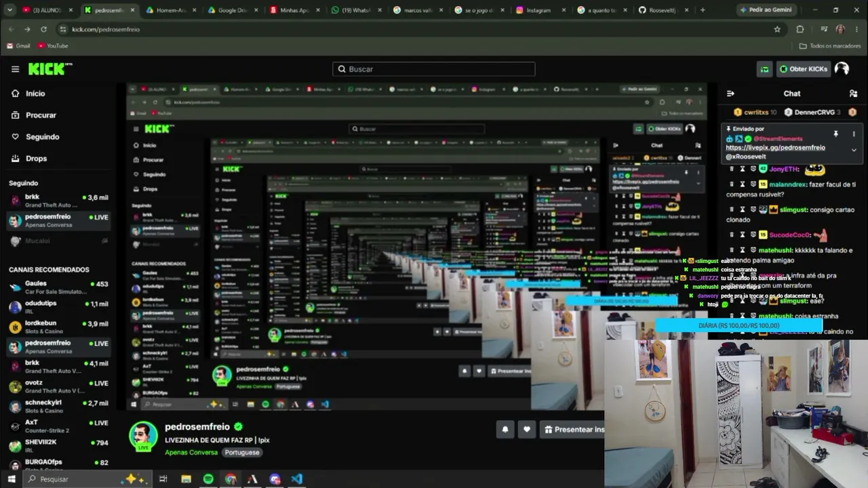Open Visual Studio Code from the taskbar
The height and width of the screenshot is (488, 868).
point(297,479)
